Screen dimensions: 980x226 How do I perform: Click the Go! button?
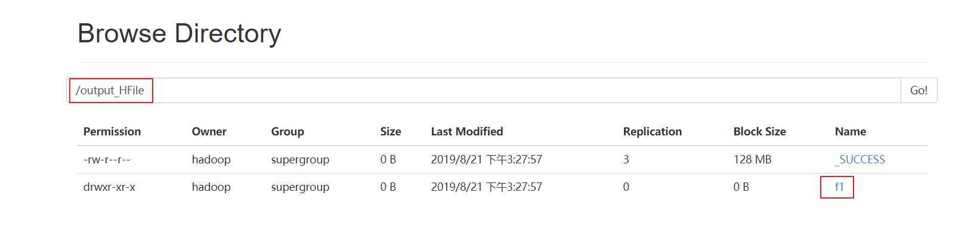(x=919, y=90)
